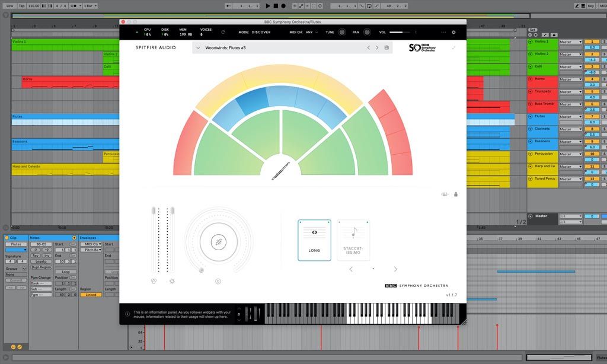Unfold the Percussion track with its arrow
The height and width of the screenshot is (364, 607).
click(x=531, y=154)
